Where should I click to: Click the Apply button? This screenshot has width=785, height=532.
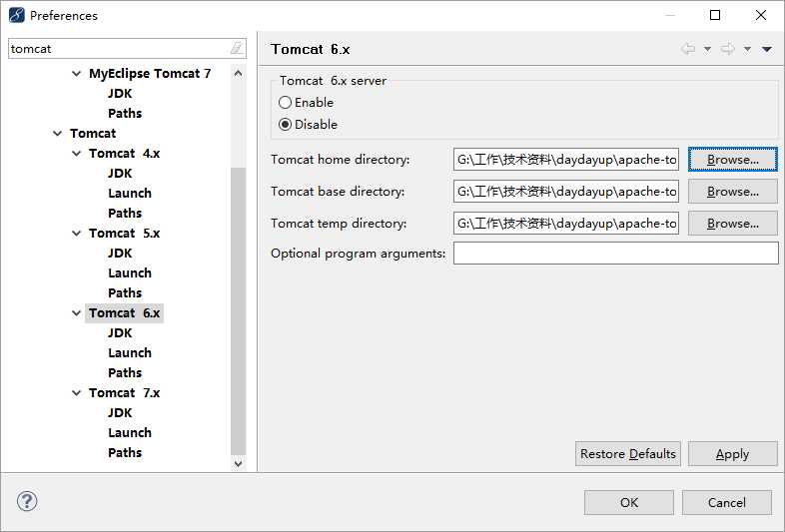732,454
